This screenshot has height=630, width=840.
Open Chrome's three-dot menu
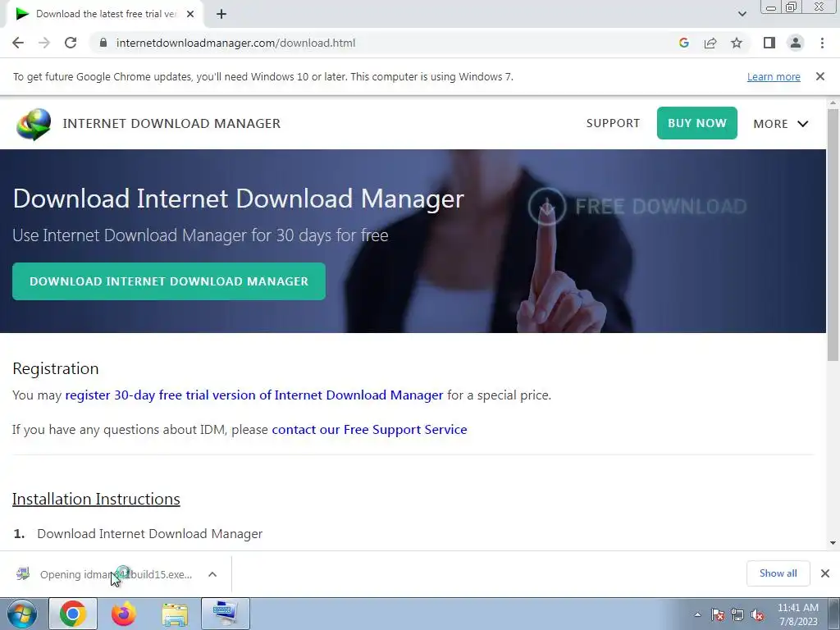pos(822,43)
